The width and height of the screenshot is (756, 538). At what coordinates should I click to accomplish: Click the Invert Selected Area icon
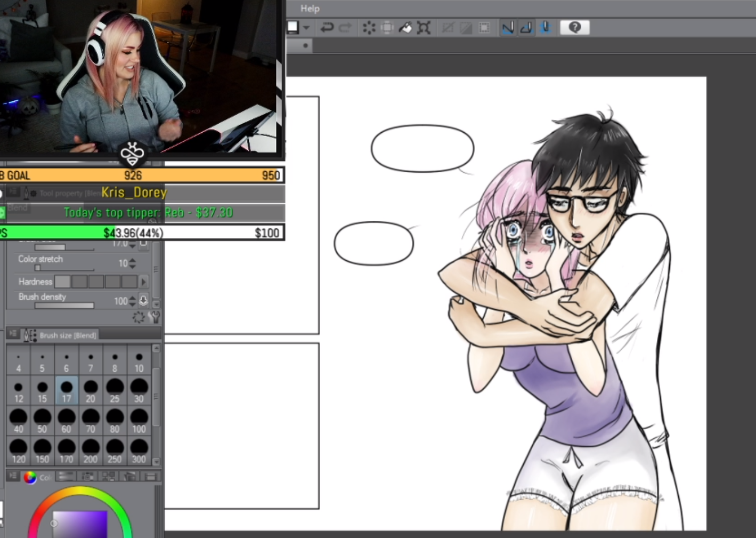466,28
